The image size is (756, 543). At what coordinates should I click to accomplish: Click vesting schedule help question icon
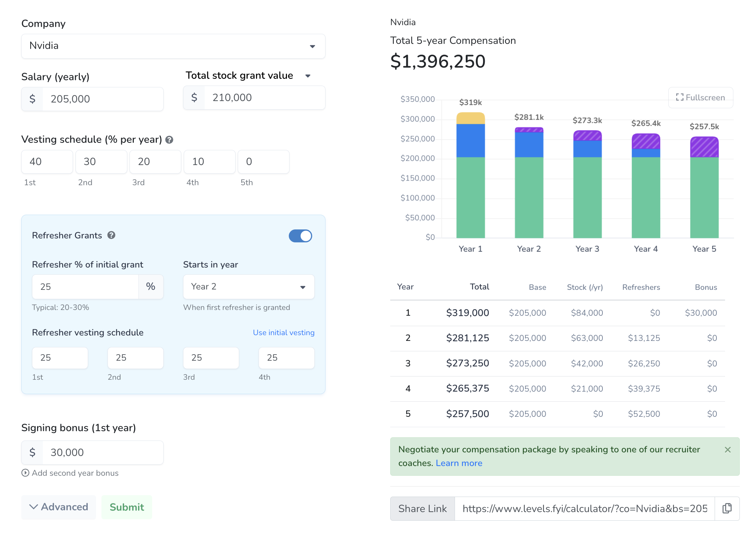pyautogui.click(x=169, y=140)
